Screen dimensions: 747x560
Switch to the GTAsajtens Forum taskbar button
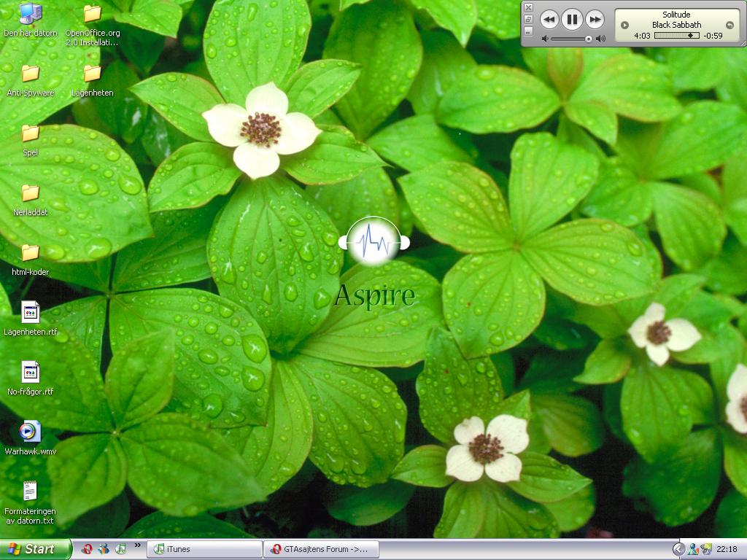click(x=322, y=550)
